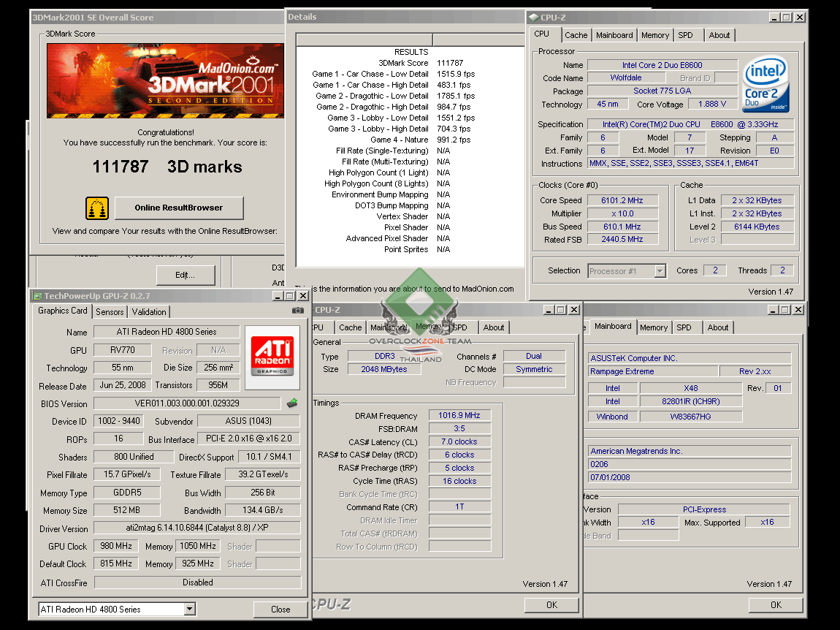Open Mainboard tab in top CPU-Z window
840x630 pixels.
click(x=614, y=35)
